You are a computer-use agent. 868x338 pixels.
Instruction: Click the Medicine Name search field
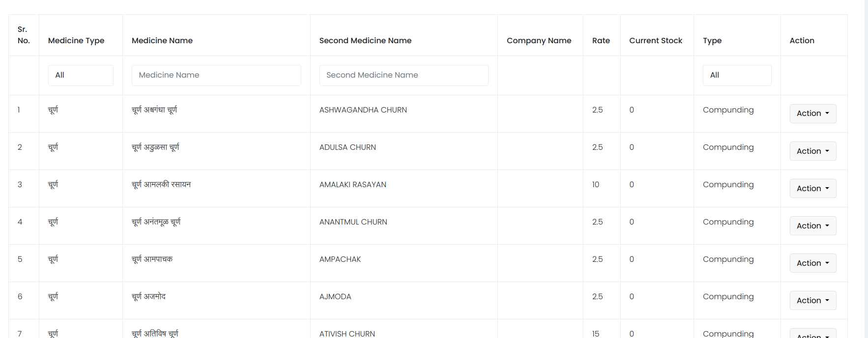pyautogui.click(x=216, y=75)
